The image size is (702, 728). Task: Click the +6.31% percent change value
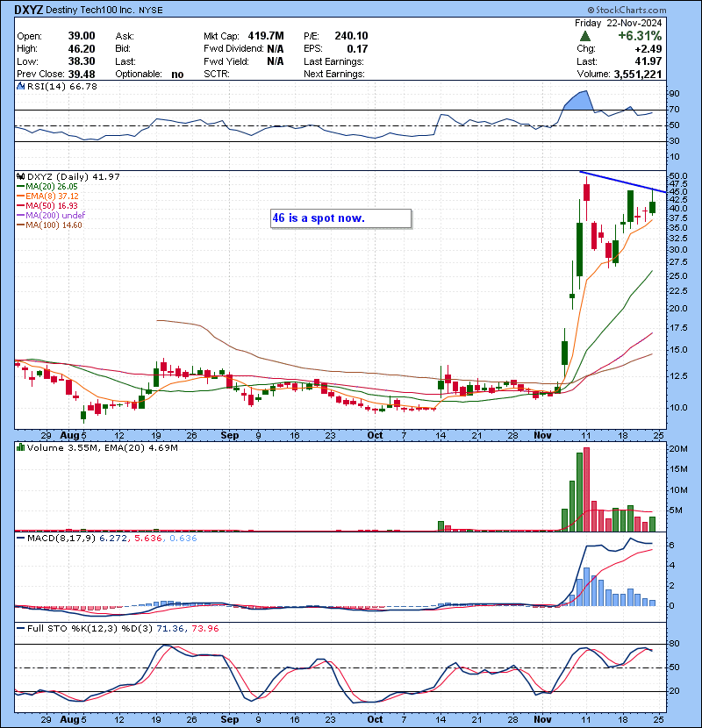(x=640, y=36)
